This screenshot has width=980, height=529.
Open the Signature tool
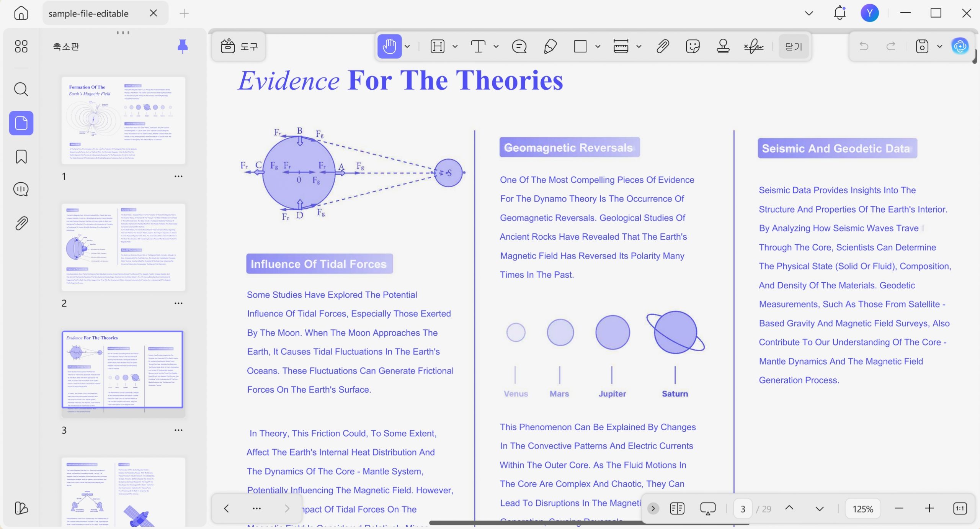pos(754,46)
